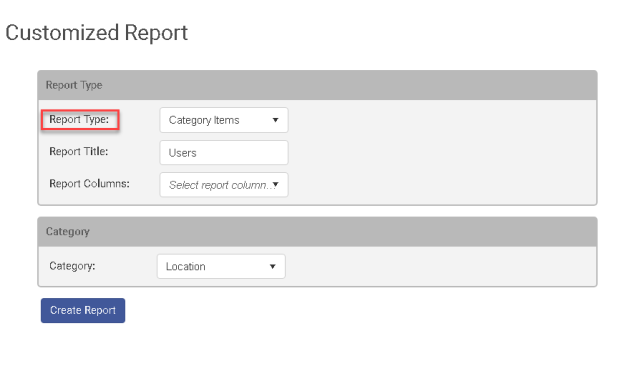Select the 'Category Items' value text
The height and width of the screenshot is (366, 637).
point(204,120)
